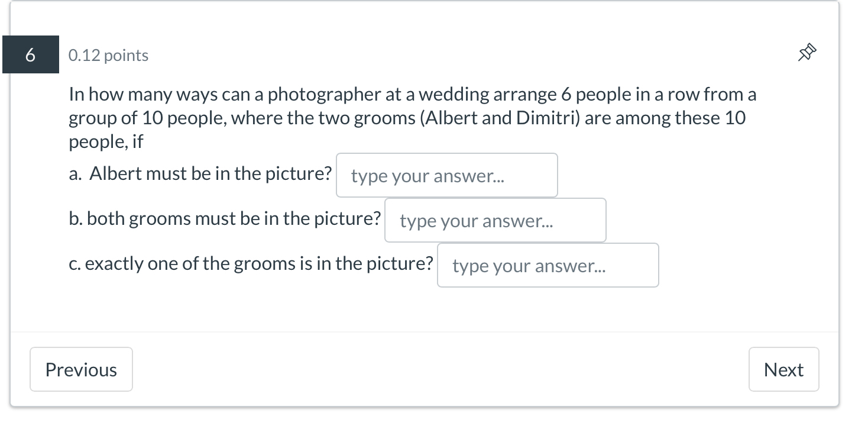Click the 0.12 points label
Screen dimensions: 868x445
coord(108,56)
